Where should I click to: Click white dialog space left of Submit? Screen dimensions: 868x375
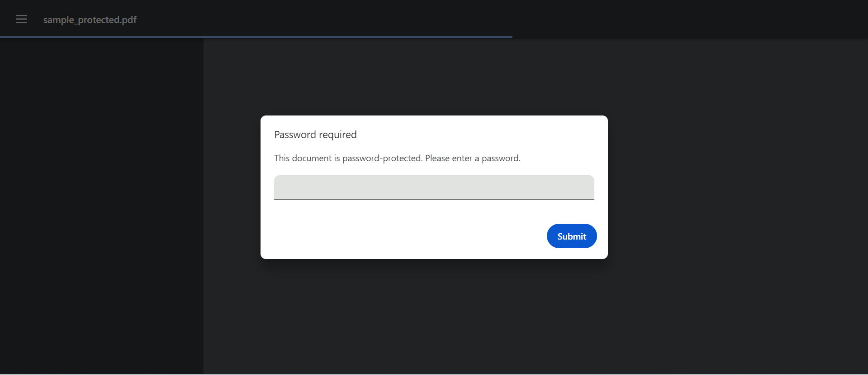407,236
